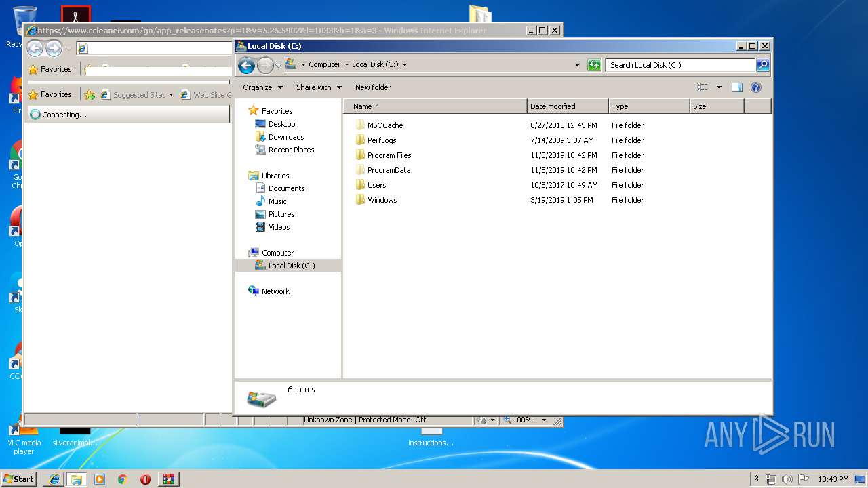Open Network in navigation pane

click(275, 291)
